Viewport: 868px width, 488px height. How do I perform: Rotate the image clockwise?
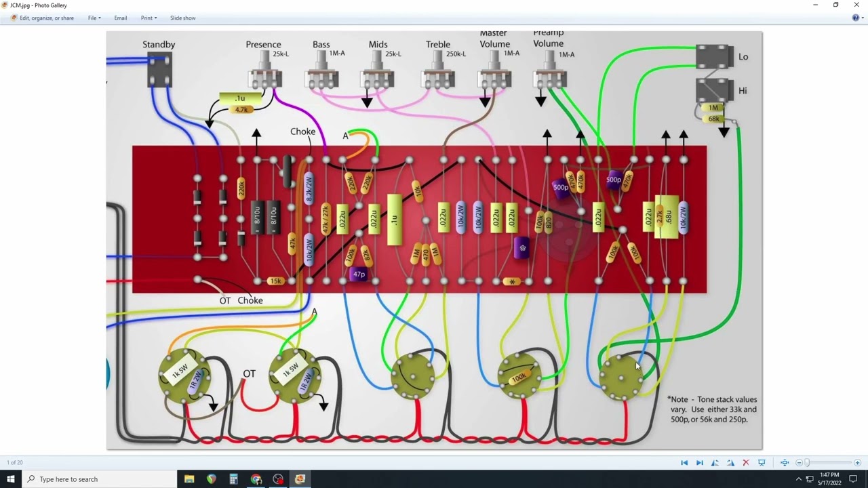click(x=730, y=463)
